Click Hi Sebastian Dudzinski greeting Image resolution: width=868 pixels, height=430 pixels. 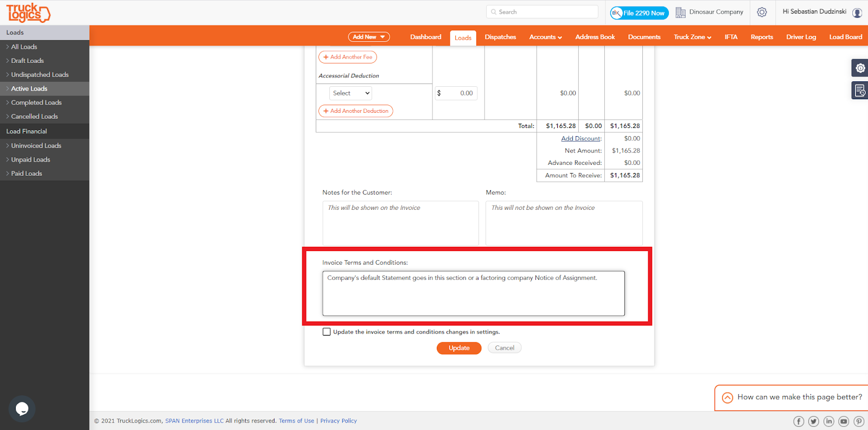click(814, 11)
